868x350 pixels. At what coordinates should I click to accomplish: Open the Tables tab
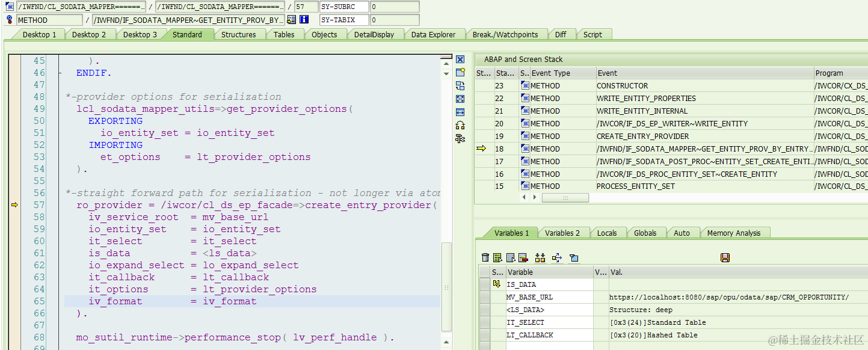[284, 34]
